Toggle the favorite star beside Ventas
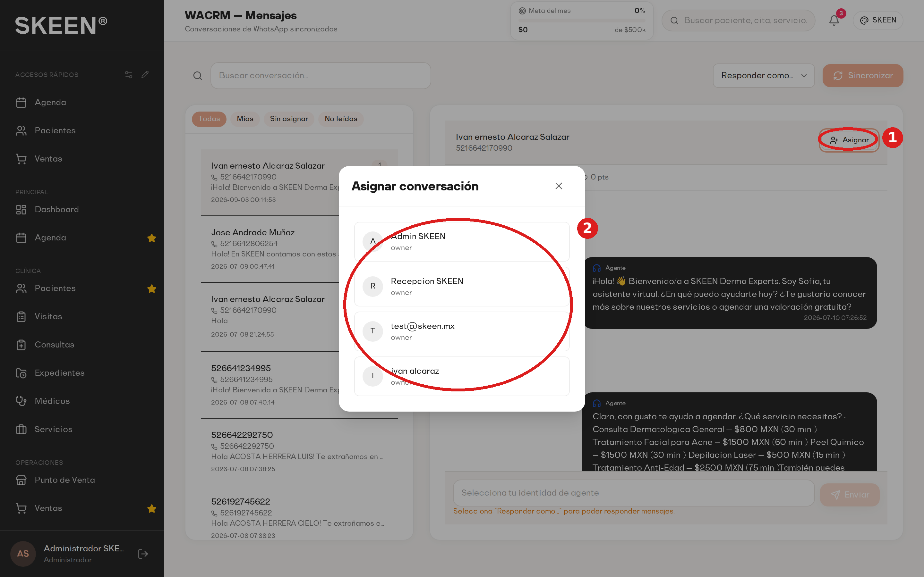 tap(151, 508)
